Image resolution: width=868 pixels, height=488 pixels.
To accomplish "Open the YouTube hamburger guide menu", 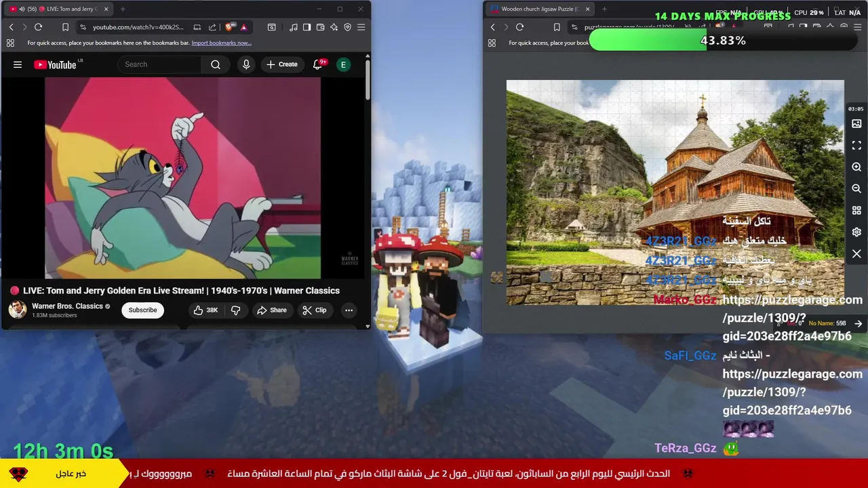I will click(x=18, y=64).
